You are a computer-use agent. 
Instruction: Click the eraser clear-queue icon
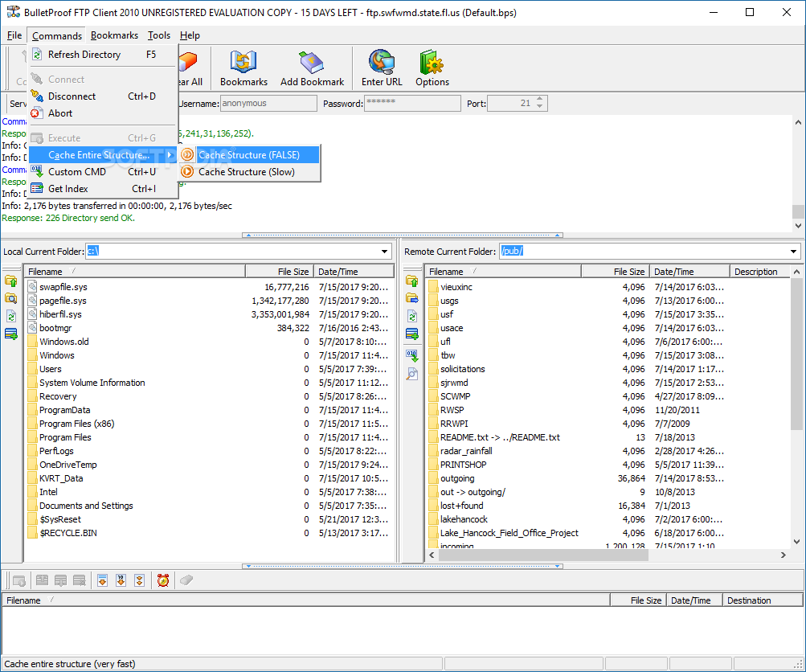186,580
